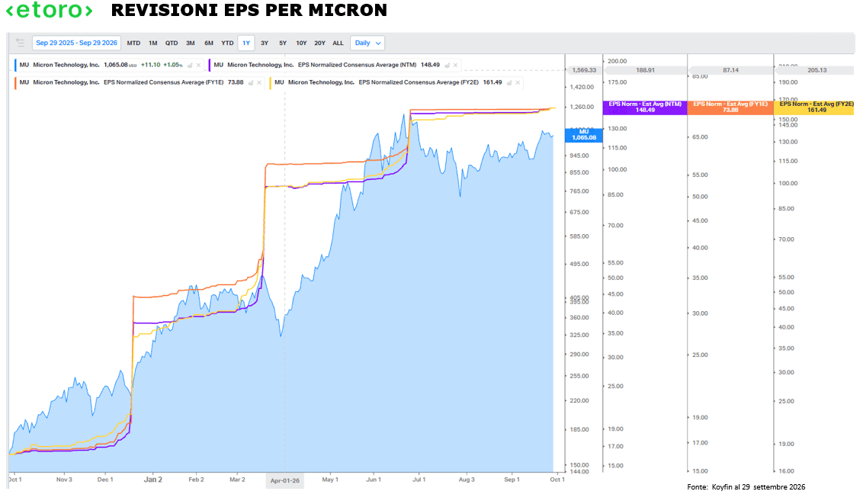Select the 5Y time range

(x=283, y=43)
